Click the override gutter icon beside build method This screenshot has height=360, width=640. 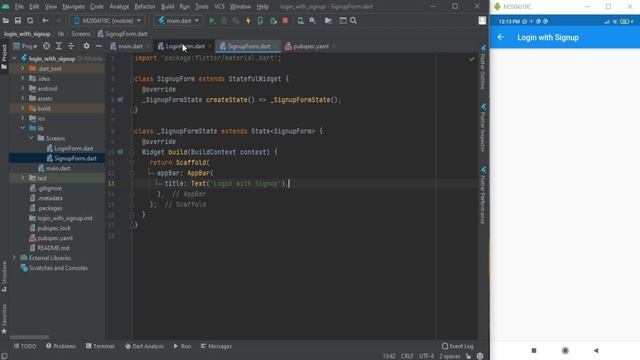pos(120,152)
